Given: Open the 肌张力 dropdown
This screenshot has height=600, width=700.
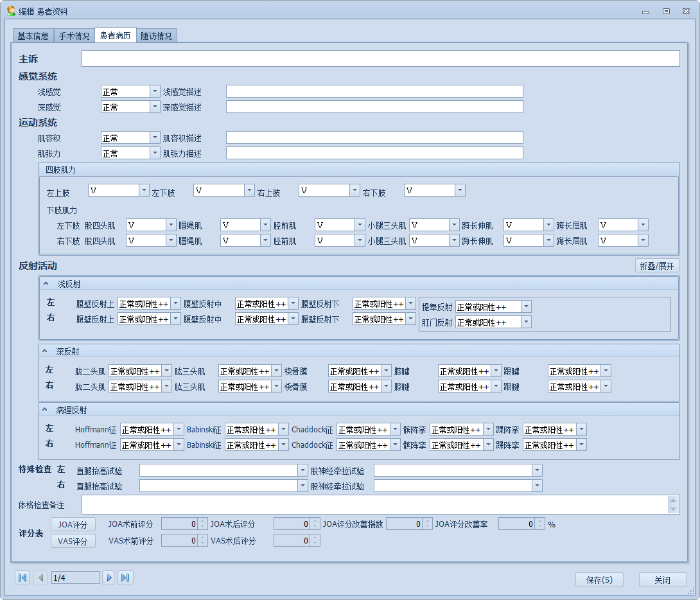Looking at the screenshot, I should (x=155, y=153).
